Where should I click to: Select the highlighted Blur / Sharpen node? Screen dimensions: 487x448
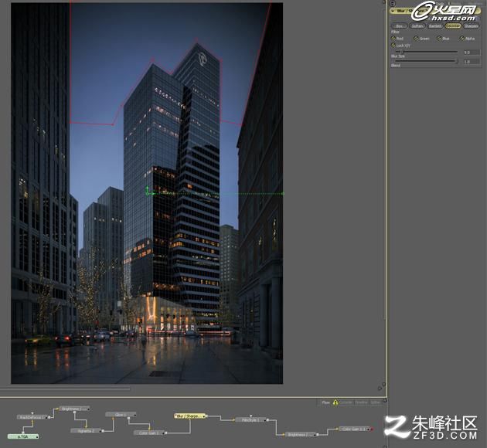click(x=189, y=416)
